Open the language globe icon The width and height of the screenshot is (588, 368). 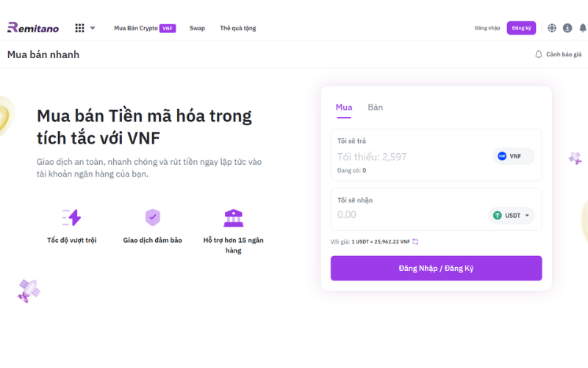552,28
